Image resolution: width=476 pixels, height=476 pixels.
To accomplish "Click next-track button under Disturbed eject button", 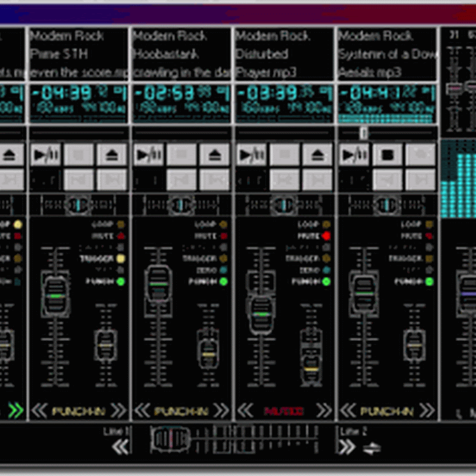I will 318,180.
